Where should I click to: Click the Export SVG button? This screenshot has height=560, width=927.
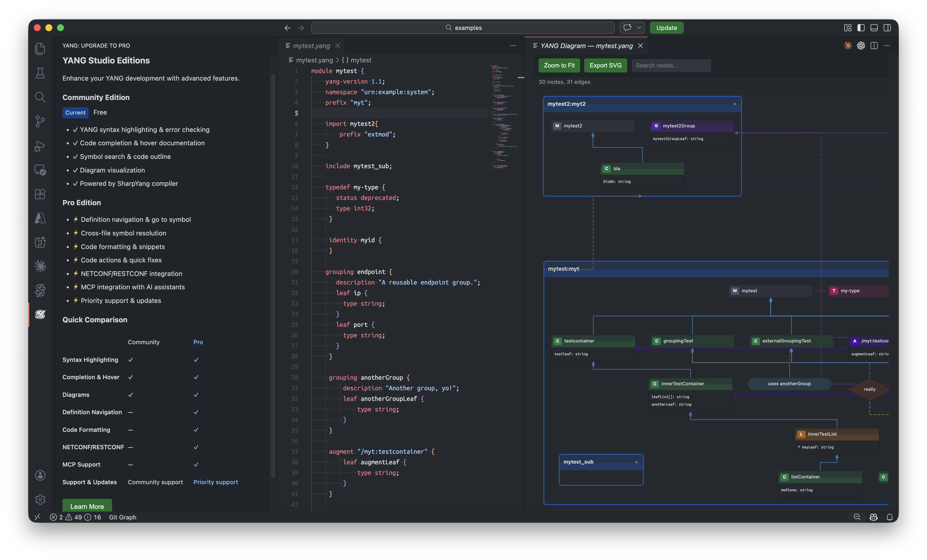tap(605, 65)
